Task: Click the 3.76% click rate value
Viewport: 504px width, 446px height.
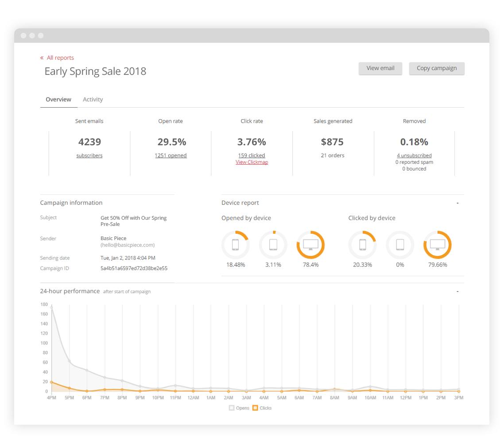Action: (x=252, y=142)
